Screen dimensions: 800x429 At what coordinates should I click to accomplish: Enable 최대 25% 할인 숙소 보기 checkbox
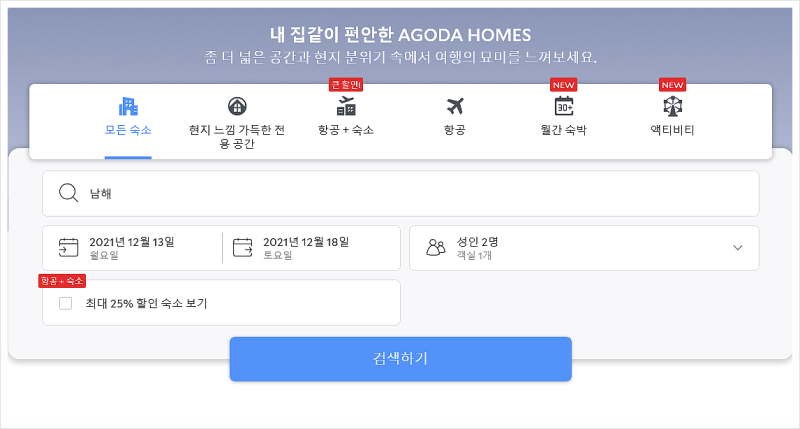point(65,304)
